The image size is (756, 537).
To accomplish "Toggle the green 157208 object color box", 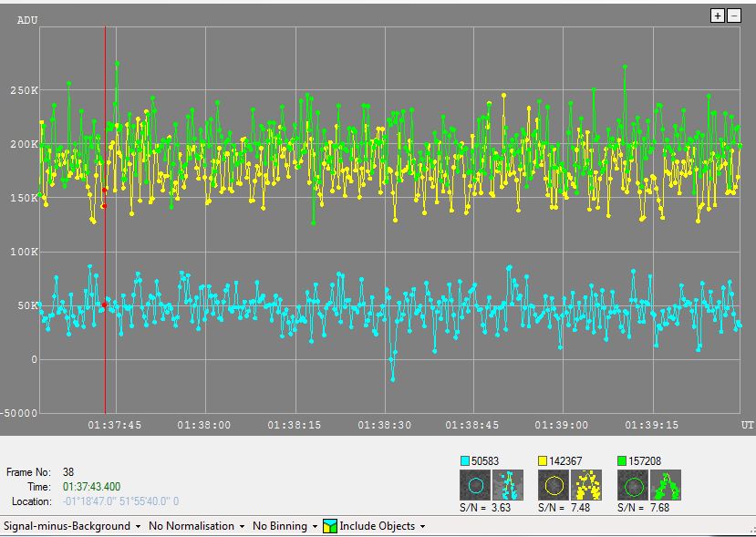I will tap(622, 461).
